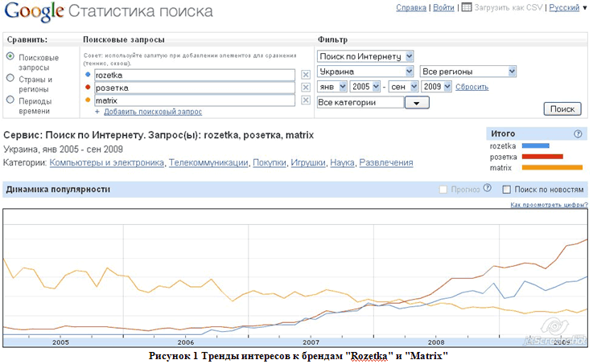This screenshot has height=364, width=593.
Task: Click the plus icon before Добавить поисковый запрос
Action: click(x=97, y=112)
